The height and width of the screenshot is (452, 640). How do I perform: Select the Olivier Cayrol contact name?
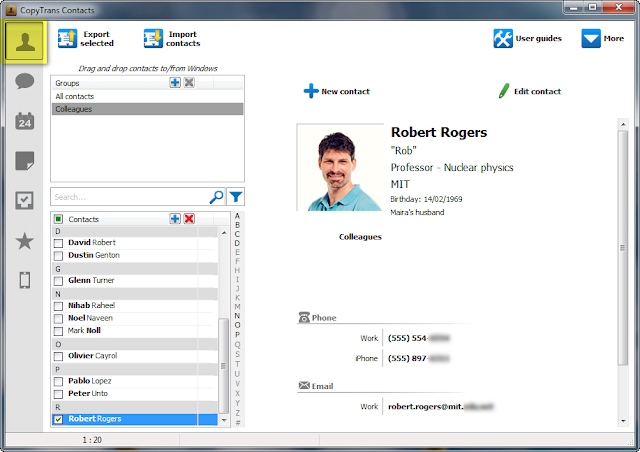93,356
